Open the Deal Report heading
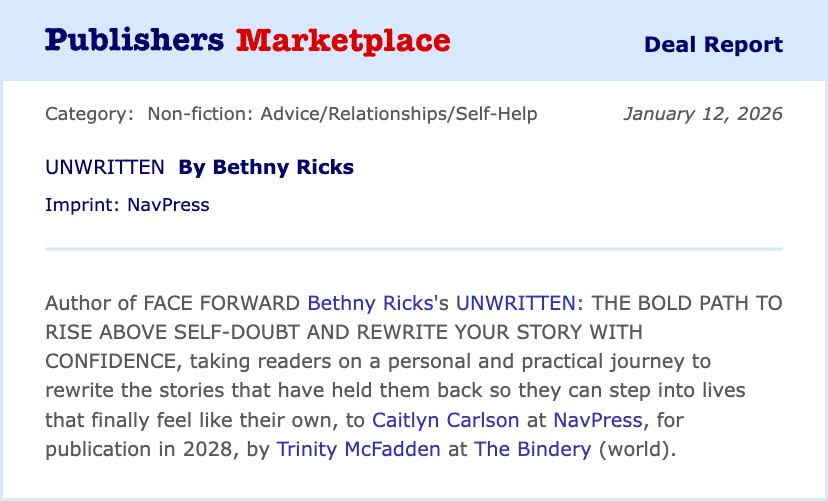Screen dimensions: 828x501 tap(713, 45)
